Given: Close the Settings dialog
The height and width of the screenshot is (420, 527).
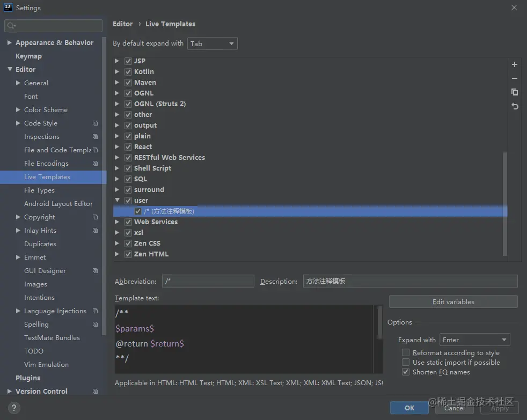Looking at the screenshot, I should 514,8.
